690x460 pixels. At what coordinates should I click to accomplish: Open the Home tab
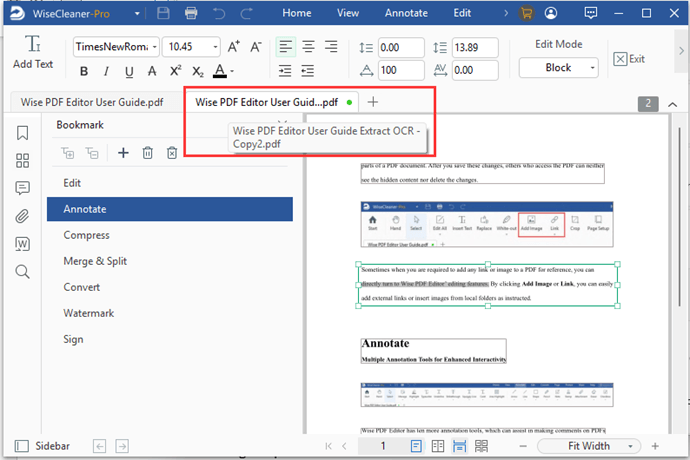click(x=297, y=13)
